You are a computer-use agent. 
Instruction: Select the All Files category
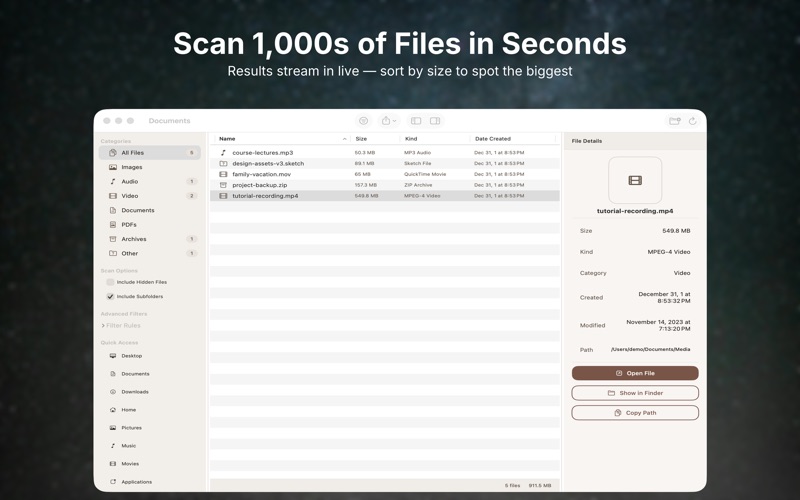149,153
